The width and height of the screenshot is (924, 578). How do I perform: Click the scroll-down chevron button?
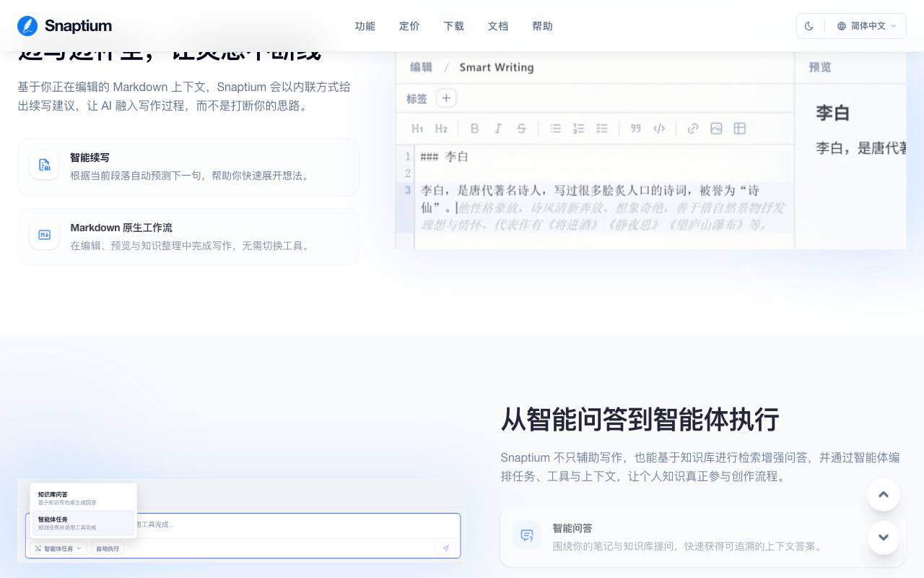(884, 538)
